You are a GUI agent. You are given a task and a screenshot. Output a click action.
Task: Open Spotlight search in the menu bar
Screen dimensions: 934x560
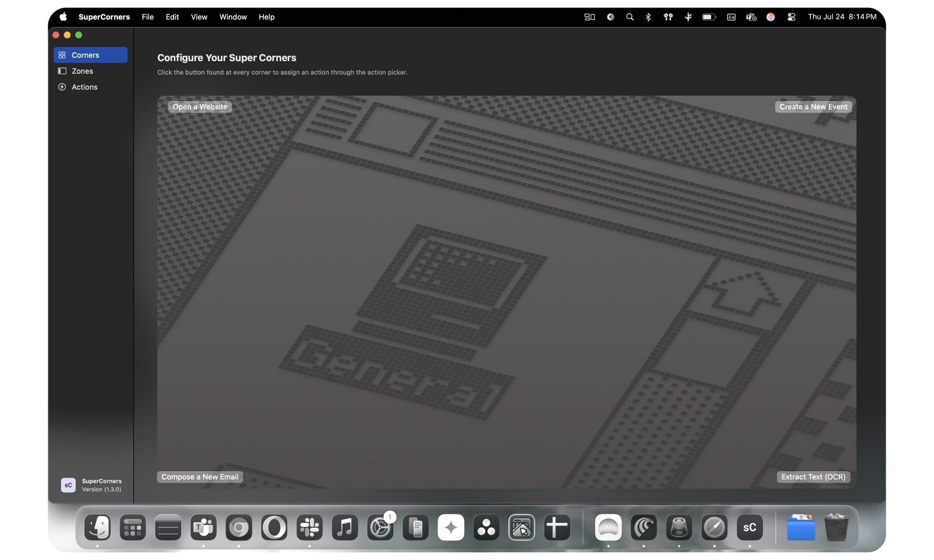[630, 17]
